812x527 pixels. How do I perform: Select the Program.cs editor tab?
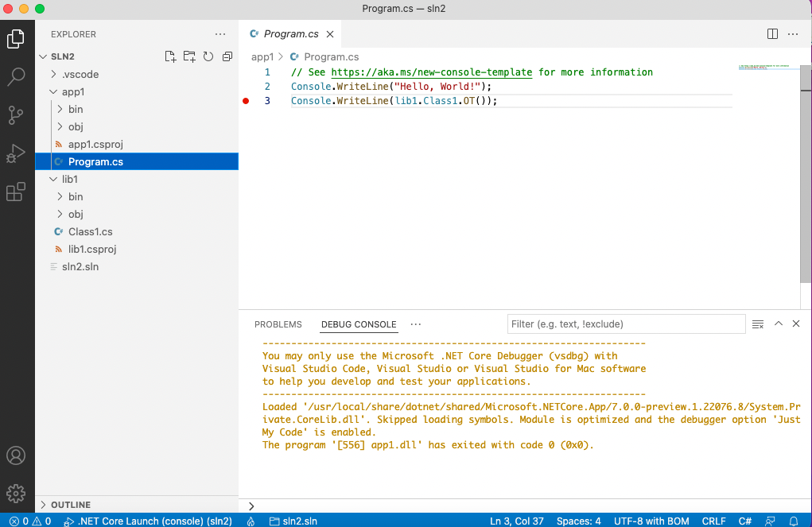290,33
